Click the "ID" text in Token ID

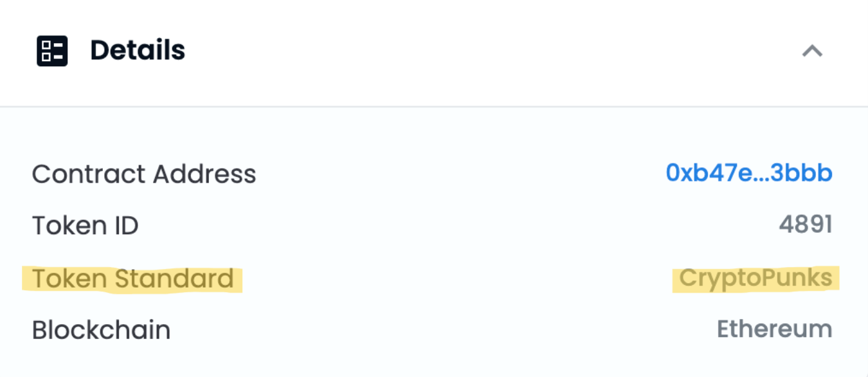click(x=125, y=226)
